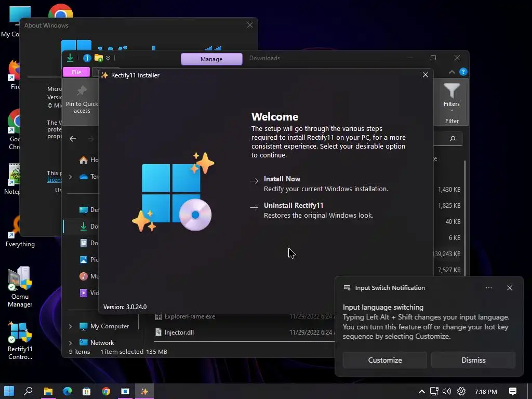The height and width of the screenshot is (399, 532).
Task: Switch to About Windows taskbar item
Action: pyautogui.click(x=125, y=391)
